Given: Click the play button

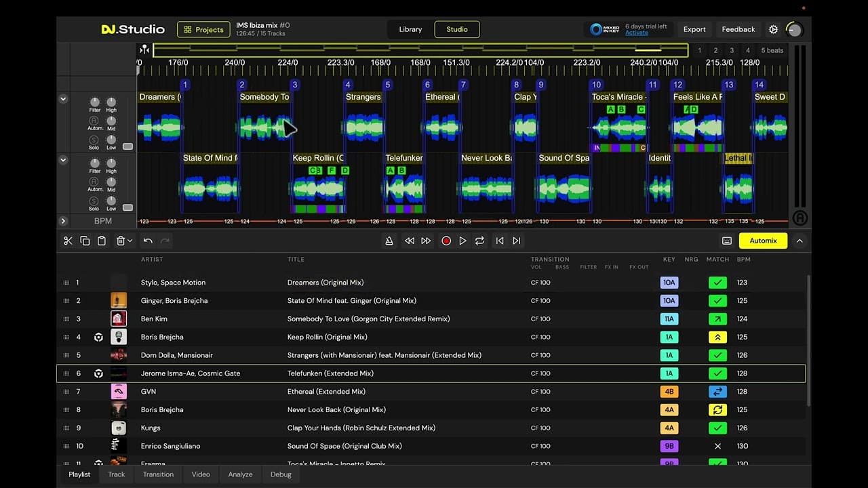Looking at the screenshot, I should (x=463, y=241).
